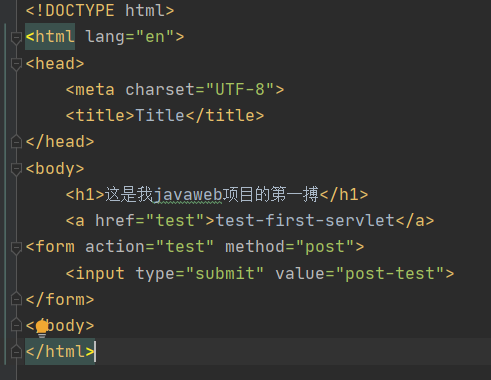Image resolution: width=491 pixels, height=380 pixels.
Task: Click the lang "en" attribute value
Action: (155, 37)
